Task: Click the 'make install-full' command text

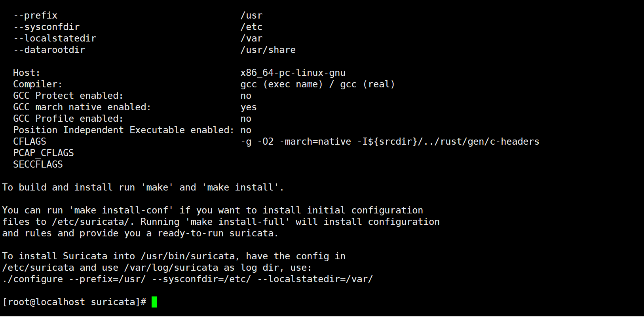Action: pos(237,222)
